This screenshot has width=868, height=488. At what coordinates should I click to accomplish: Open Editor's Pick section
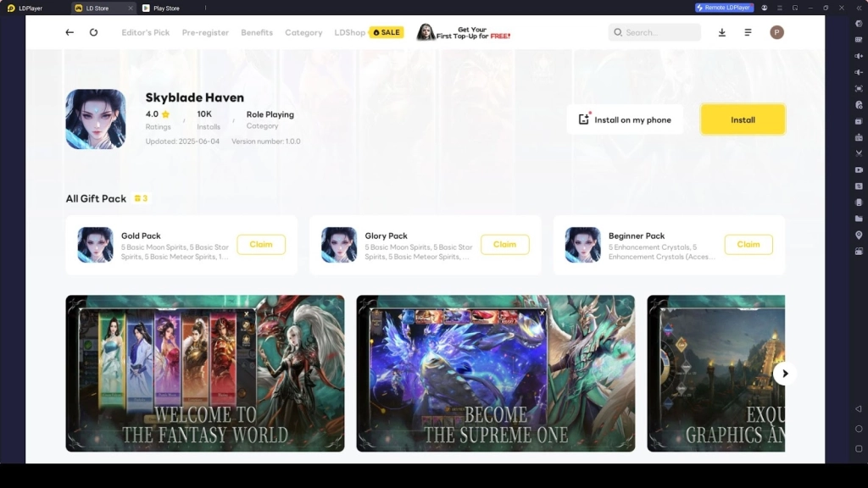point(146,32)
